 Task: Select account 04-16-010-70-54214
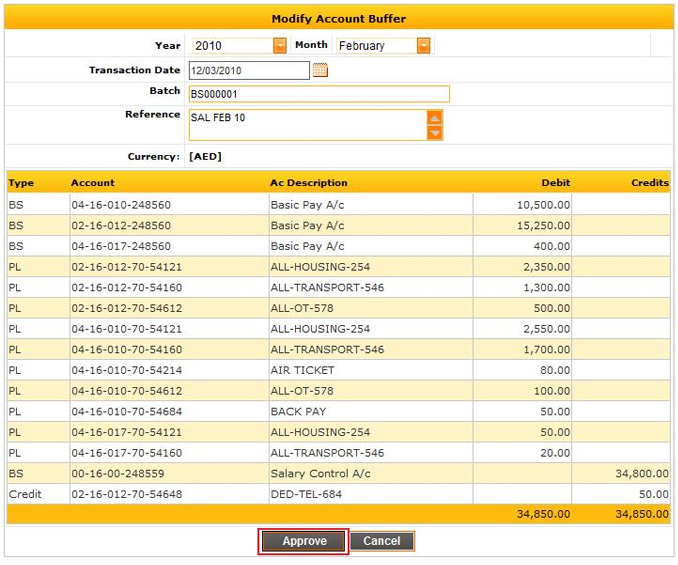(x=127, y=370)
